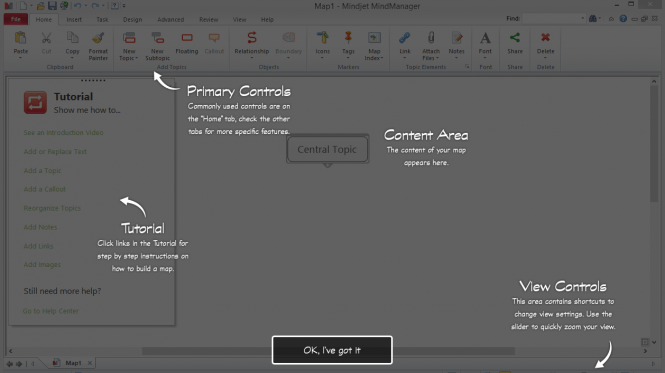Image resolution: width=665 pixels, height=373 pixels.
Task: Open the Design ribbon tab
Action: (x=132, y=20)
